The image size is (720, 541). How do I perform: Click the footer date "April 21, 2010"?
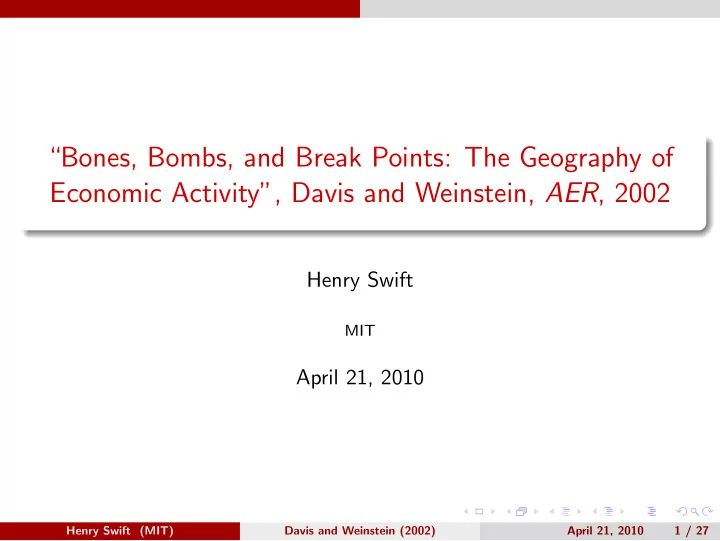[x=605, y=530]
